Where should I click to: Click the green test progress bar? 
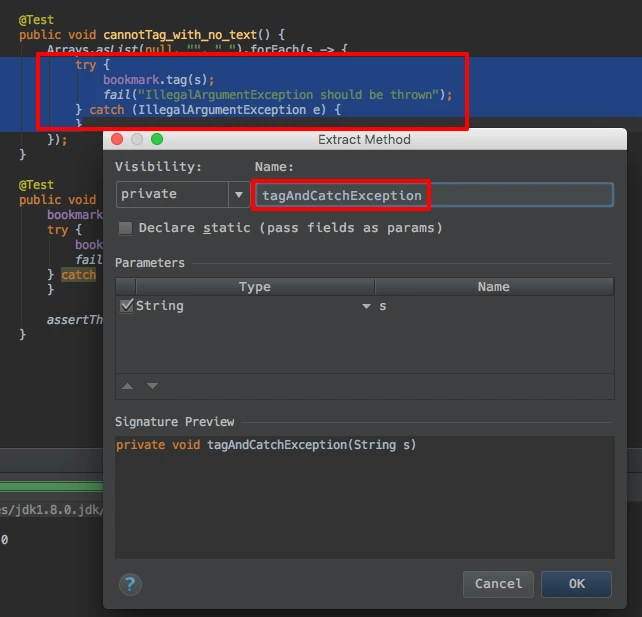[51, 486]
